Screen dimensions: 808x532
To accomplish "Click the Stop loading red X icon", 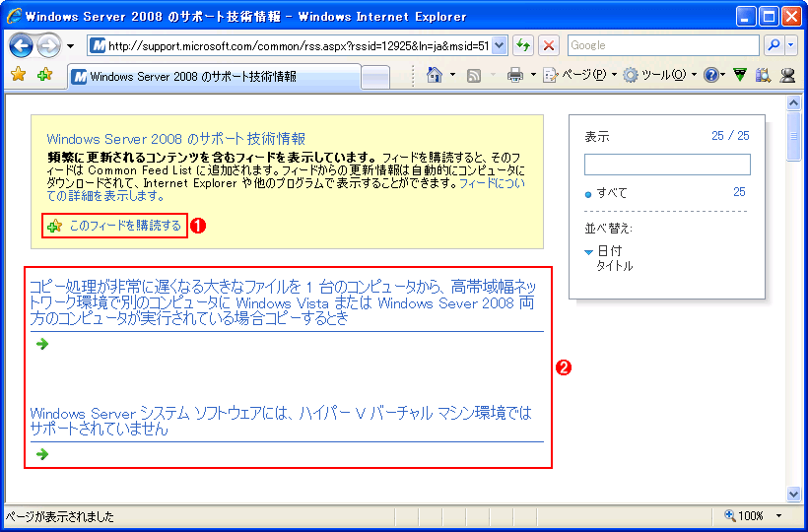I will click(x=549, y=46).
